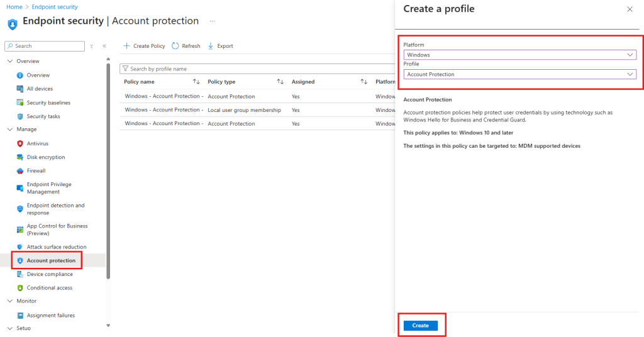Click the Device compliance icon
Image resolution: width=644 pixels, height=337 pixels.
click(x=19, y=274)
